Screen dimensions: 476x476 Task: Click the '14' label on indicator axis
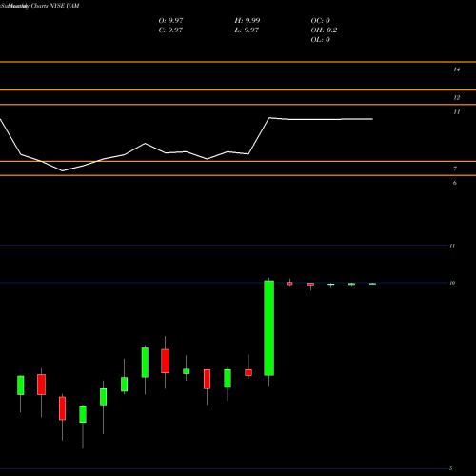click(x=456, y=69)
